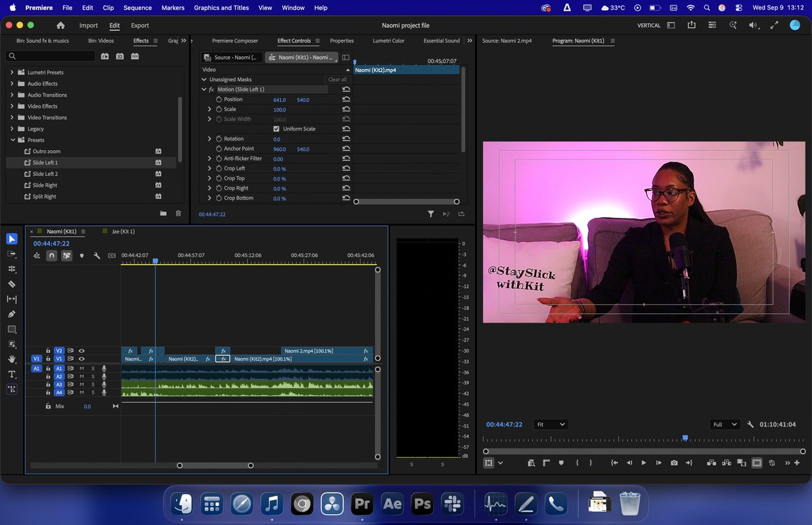
Task: Switch to the Essential Sound tab
Action: pyautogui.click(x=441, y=41)
